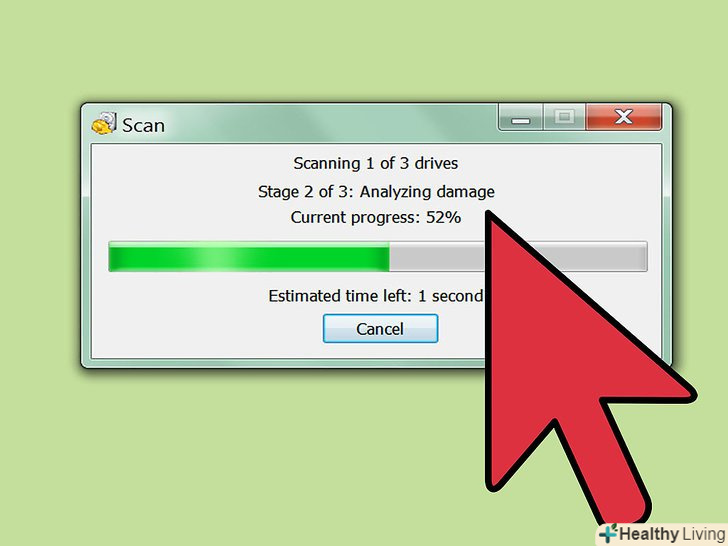Click the green filled part of progress bar

coord(249,257)
